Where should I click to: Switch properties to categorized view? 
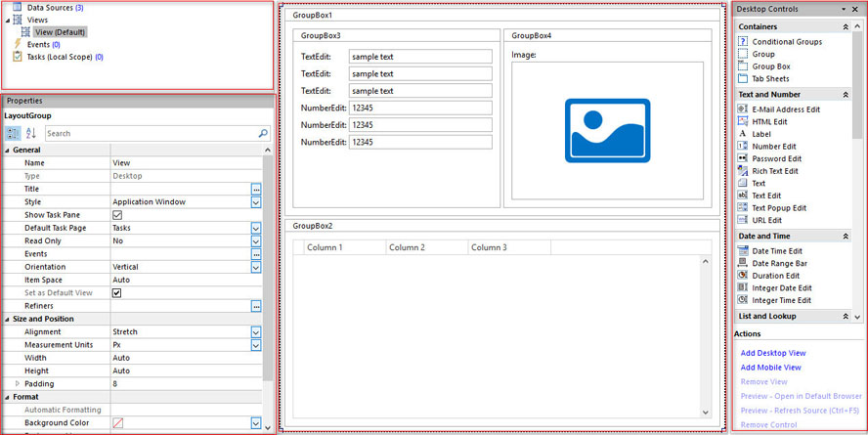[14, 133]
